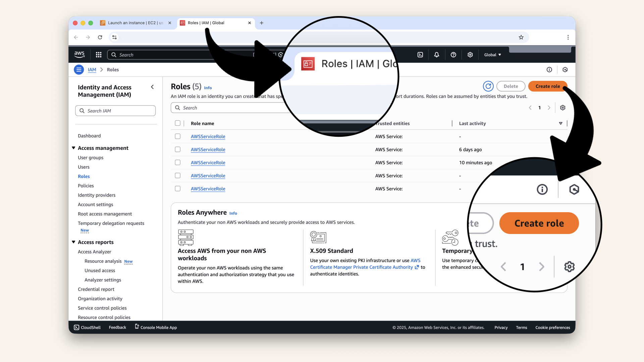
Task: Collapse the IAM sidebar with the chevron
Action: [152, 87]
